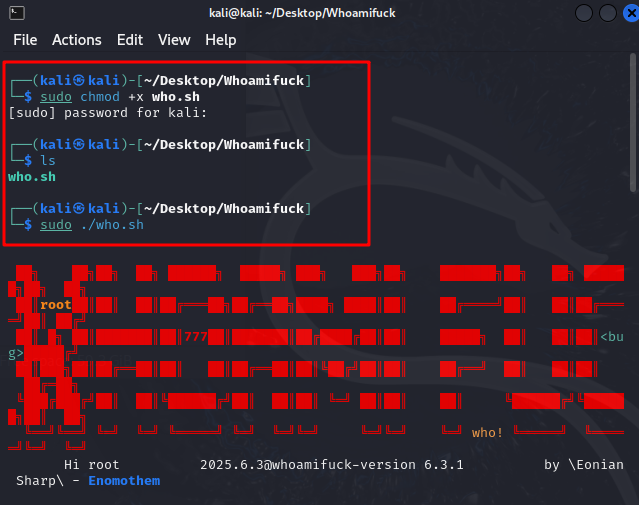Open the File menu
Image resolution: width=639 pixels, height=505 pixels.
click(25, 40)
